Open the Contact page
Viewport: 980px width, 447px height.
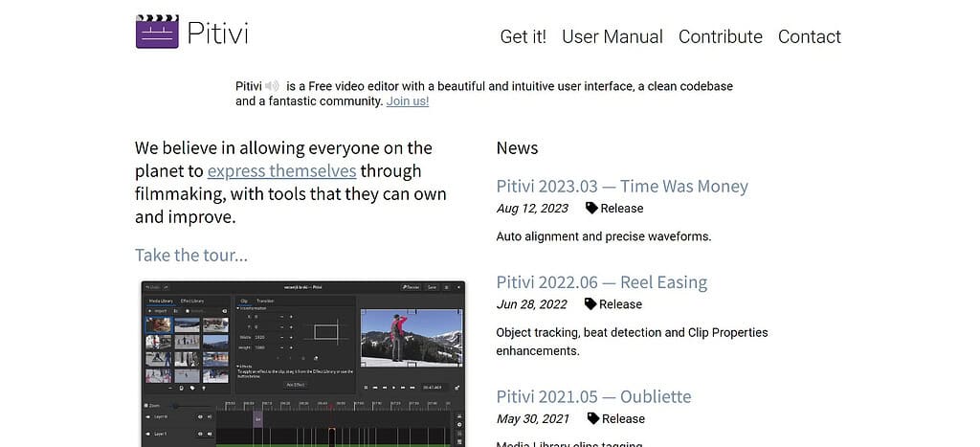coord(810,37)
